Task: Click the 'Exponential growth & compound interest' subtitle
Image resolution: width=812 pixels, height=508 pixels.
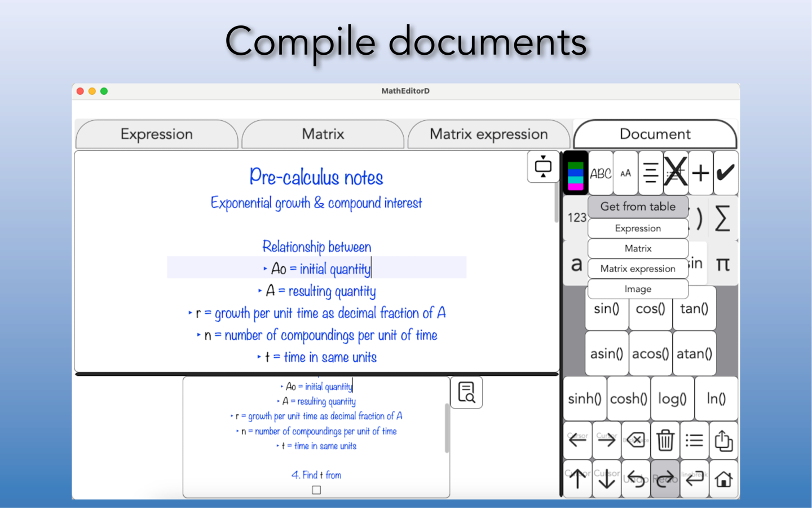Action: [x=316, y=203]
